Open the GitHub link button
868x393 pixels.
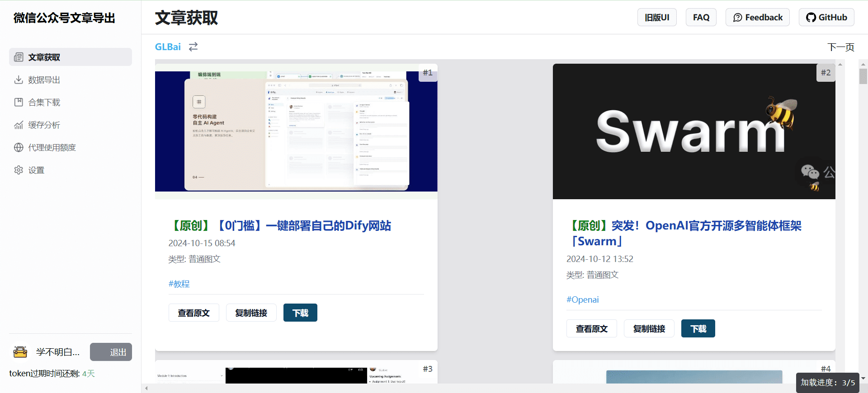click(x=826, y=17)
